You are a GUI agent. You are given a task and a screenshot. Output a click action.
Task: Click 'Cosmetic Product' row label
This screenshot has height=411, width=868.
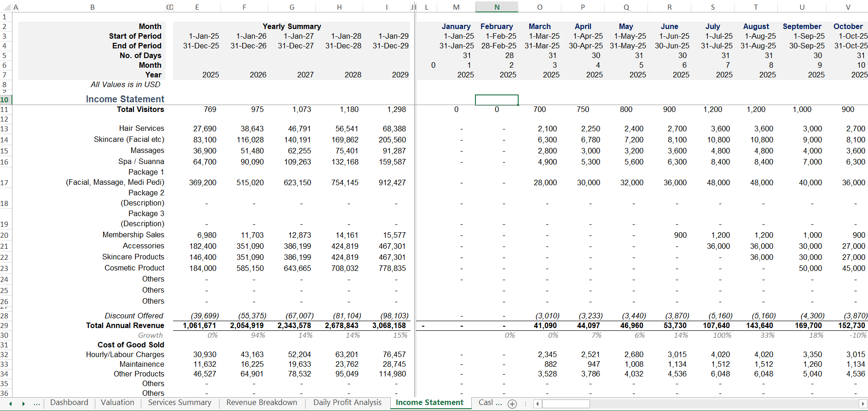click(134, 268)
